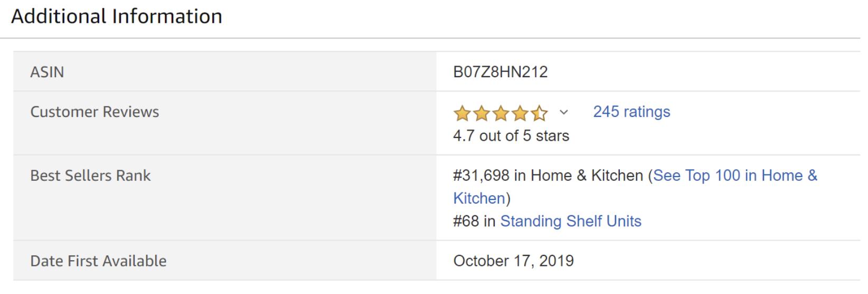
Task: Open the Standing Shelf Units category link
Action: (571, 221)
